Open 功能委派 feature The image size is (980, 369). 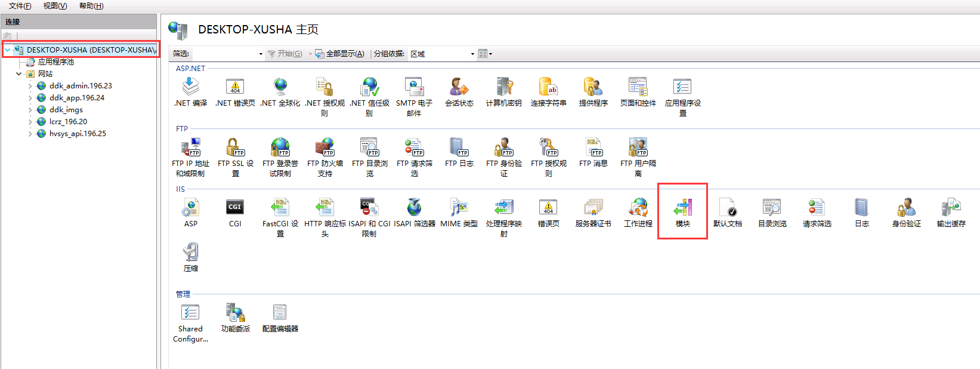[236, 318]
